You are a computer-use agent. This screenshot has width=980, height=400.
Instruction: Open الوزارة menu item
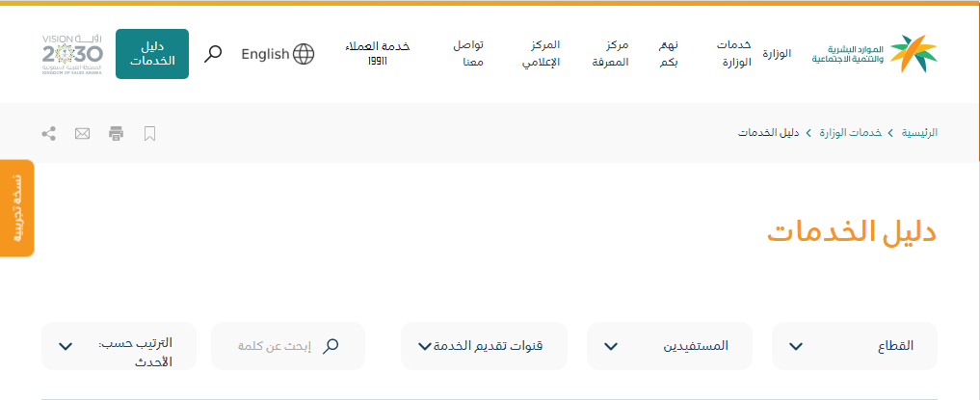point(777,54)
